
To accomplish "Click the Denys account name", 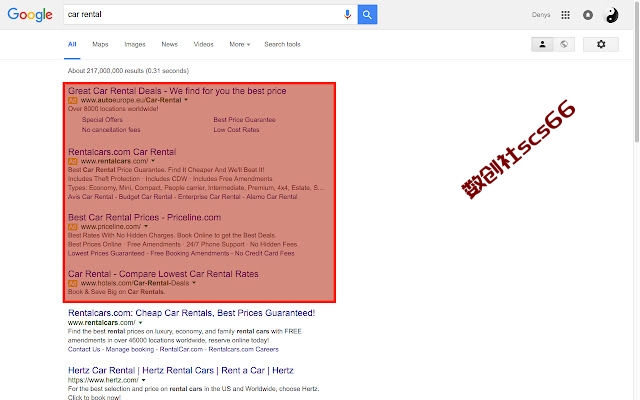I will 541,15.
